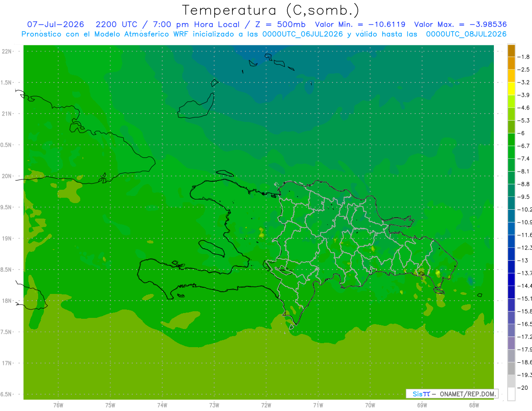Click the "70W" longitude axis label
Image resolution: width=532 pixels, height=411 pixels.
pos(370,405)
